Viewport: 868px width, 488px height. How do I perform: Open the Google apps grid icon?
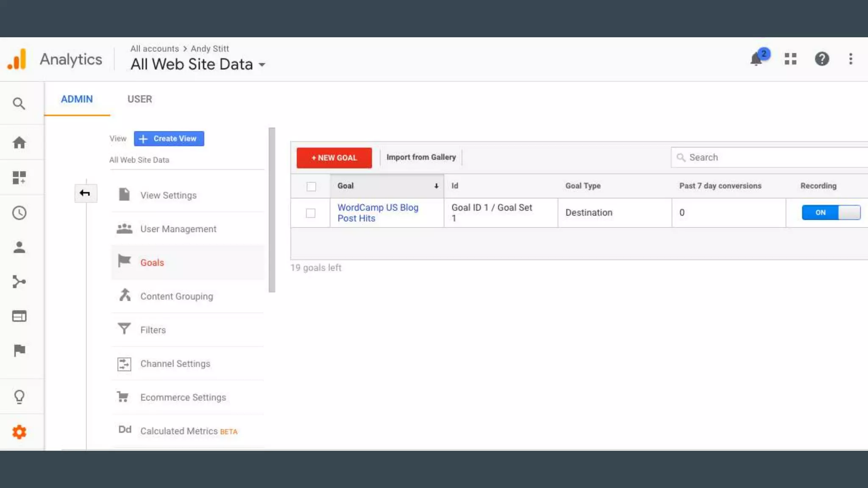(x=790, y=59)
